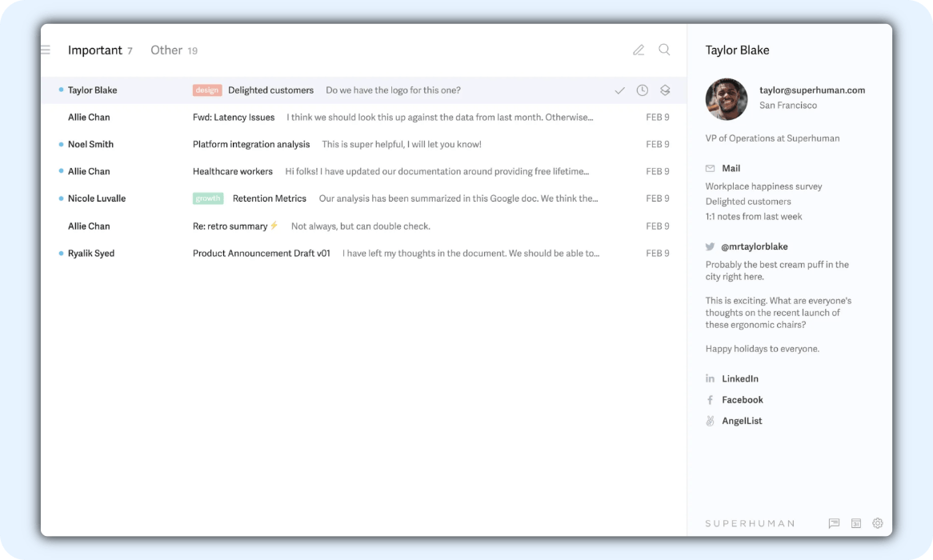
Task: Click the @mrtaylorblake Twitter handle
Action: (755, 247)
